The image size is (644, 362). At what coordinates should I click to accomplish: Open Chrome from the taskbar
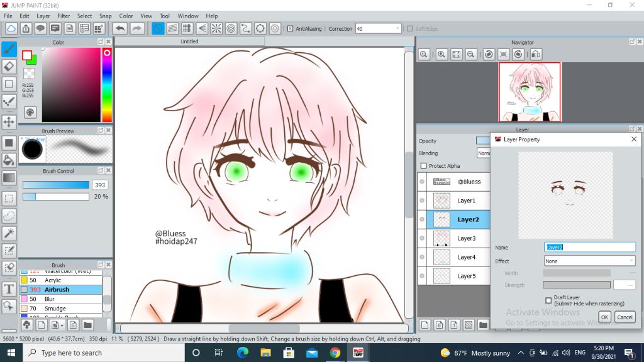(335, 353)
